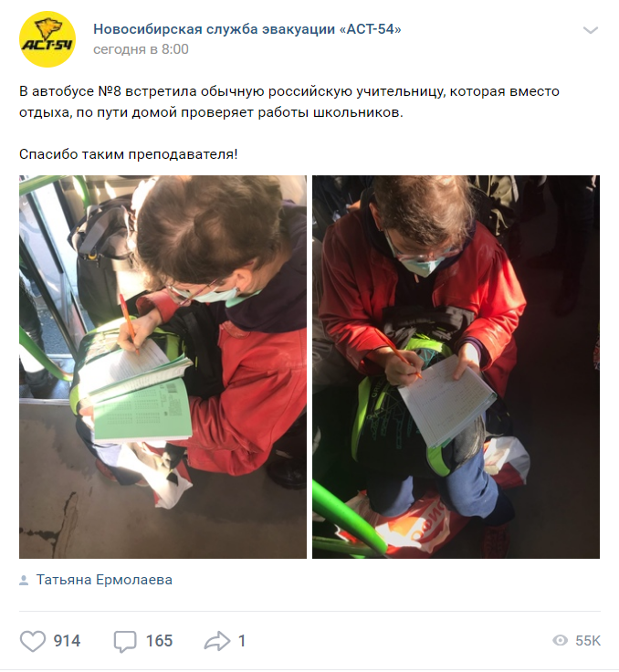The width and height of the screenshot is (619, 672).
Task: Click the post text about автобус №8
Action: (x=289, y=102)
